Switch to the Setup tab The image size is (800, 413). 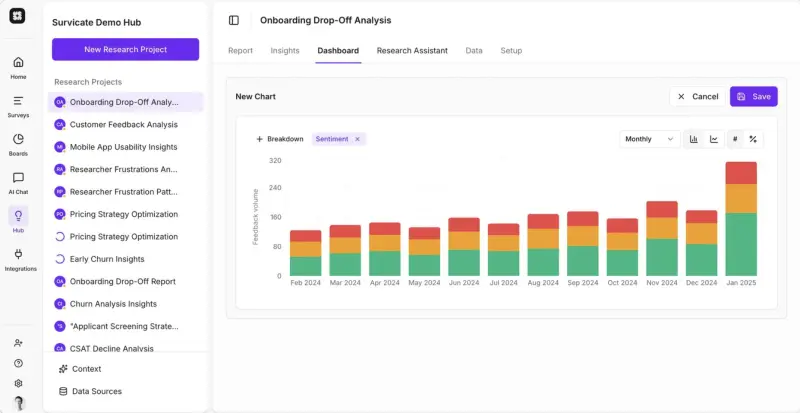[511, 51]
